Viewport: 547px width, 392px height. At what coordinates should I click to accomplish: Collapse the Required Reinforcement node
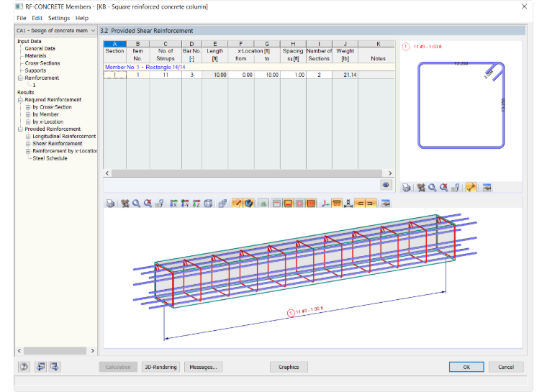tap(20, 100)
